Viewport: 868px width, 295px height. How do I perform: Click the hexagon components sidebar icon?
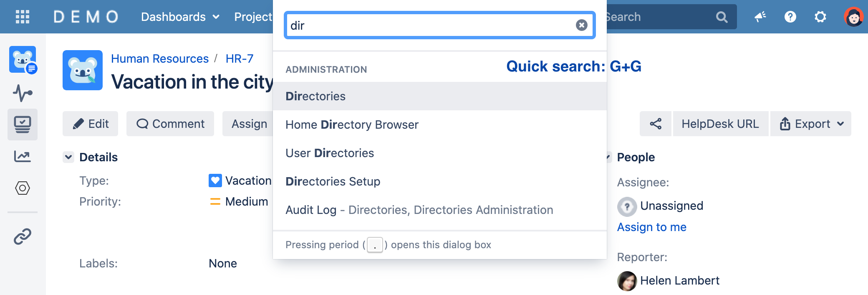point(23,188)
